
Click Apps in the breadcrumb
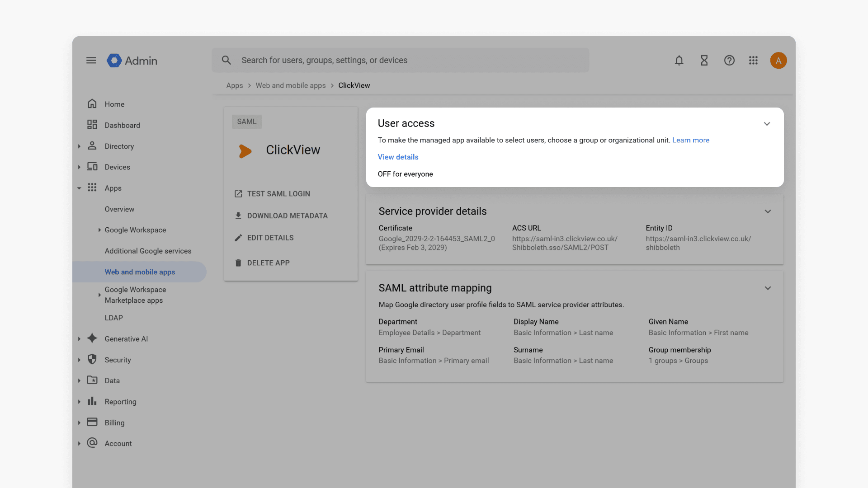tap(234, 85)
